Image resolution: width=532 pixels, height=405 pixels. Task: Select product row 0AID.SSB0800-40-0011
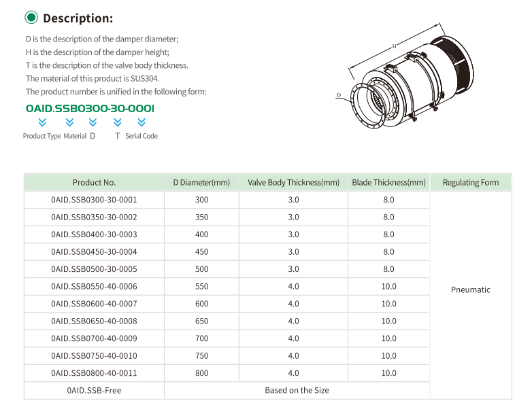[x=94, y=373]
